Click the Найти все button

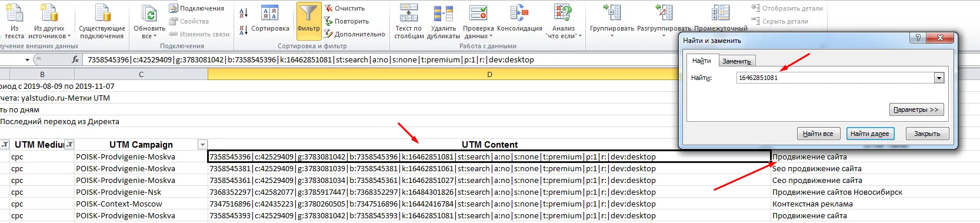[x=818, y=134]
